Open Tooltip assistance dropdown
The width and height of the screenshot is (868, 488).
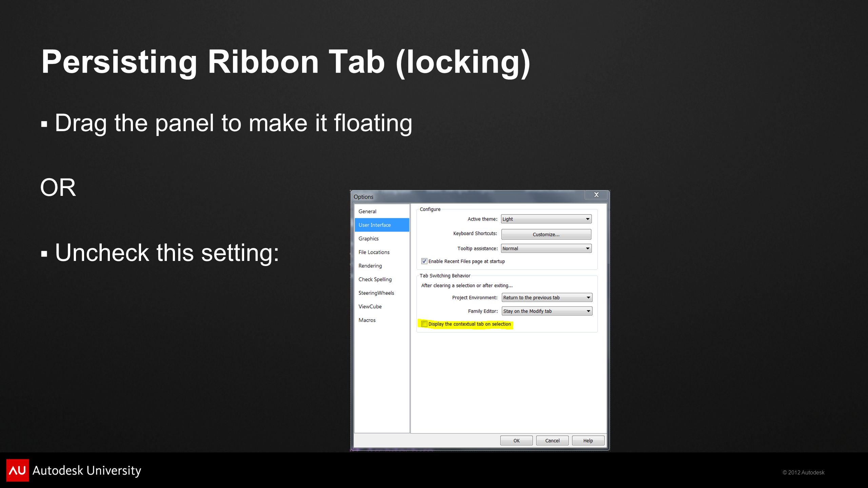[x=546, y=248]
